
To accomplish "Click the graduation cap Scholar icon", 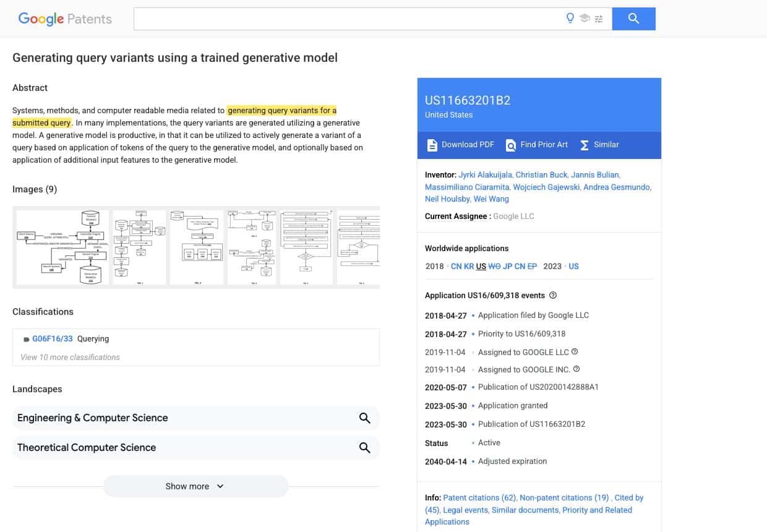I will pos(585,19).
